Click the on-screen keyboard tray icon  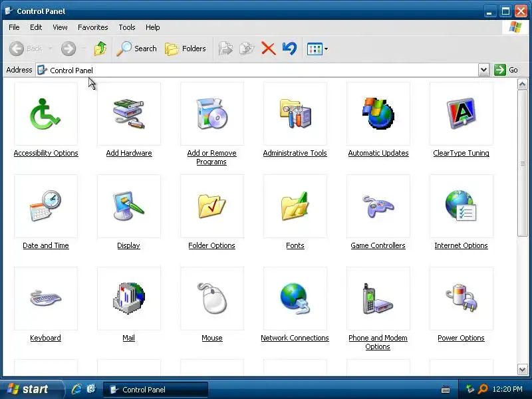[446, 389]
